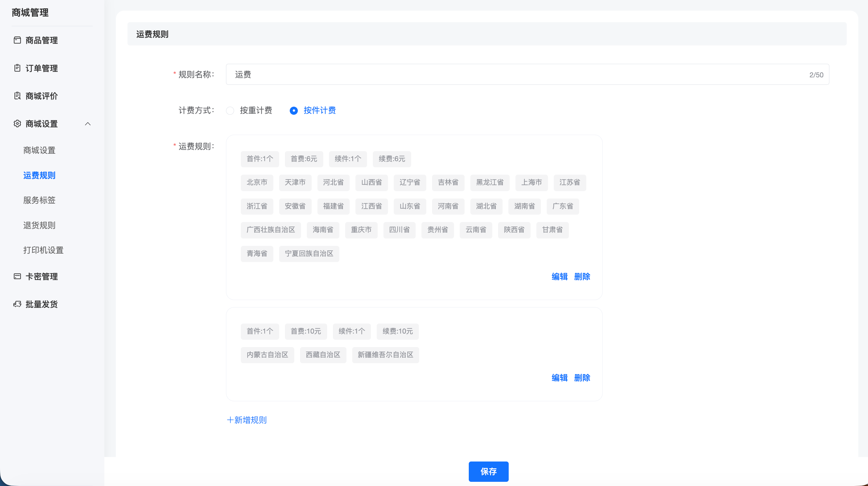Viewport: 868px width, 486px height.
Task: Open the 服务标签 submenu item
Action: 39,200
